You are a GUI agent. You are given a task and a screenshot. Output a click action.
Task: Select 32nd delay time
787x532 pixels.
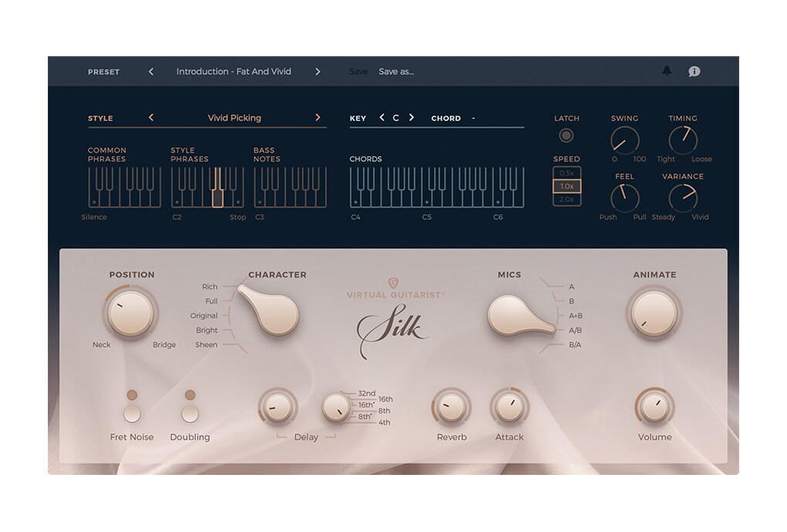pyautogui.click(x=366, y=393)
